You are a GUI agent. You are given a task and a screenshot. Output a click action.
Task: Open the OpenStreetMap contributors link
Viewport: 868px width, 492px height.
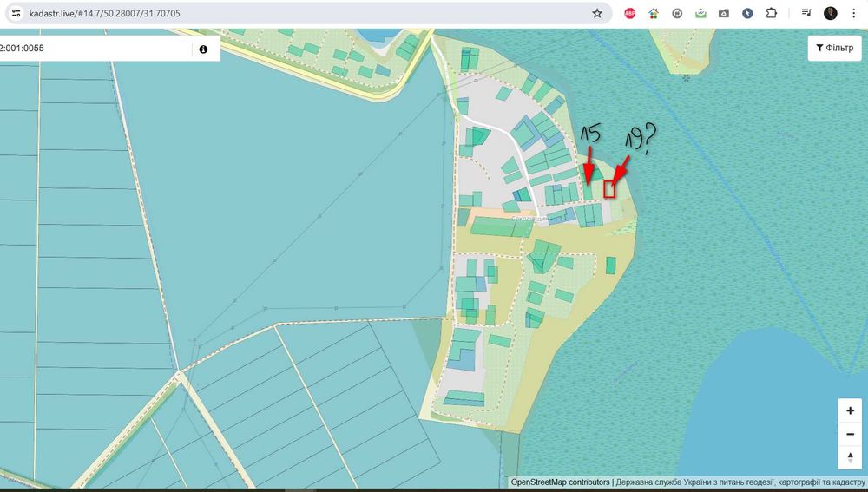(560, 482)
